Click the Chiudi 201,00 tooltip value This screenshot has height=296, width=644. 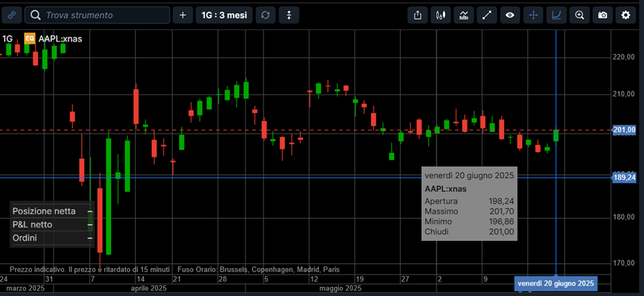[501, 232]
